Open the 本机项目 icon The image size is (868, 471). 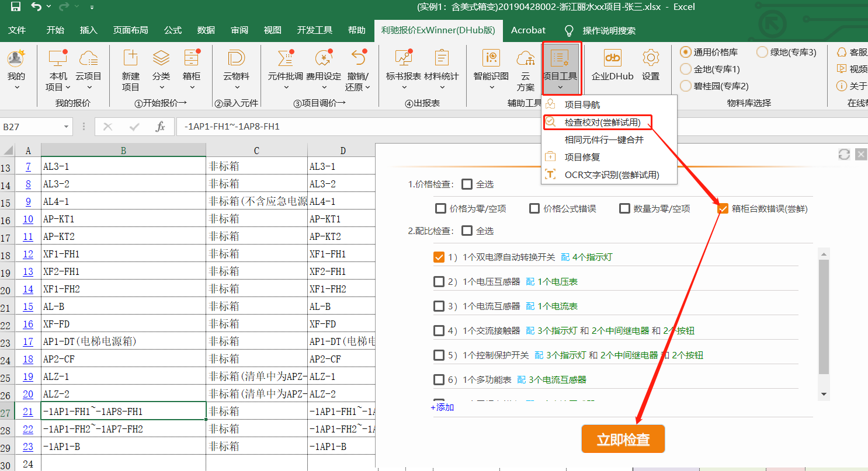click(58, 58)
